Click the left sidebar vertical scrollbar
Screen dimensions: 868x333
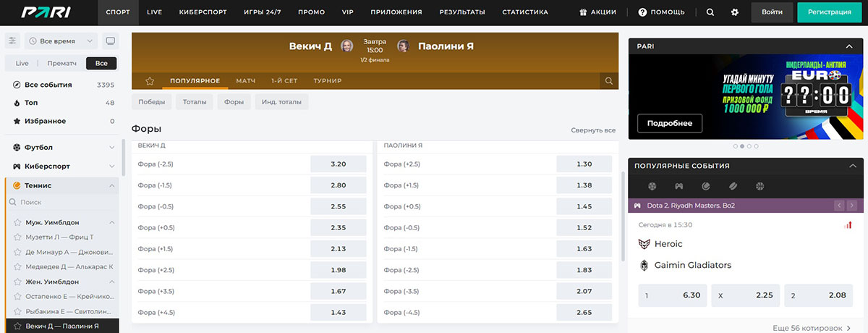124,159
